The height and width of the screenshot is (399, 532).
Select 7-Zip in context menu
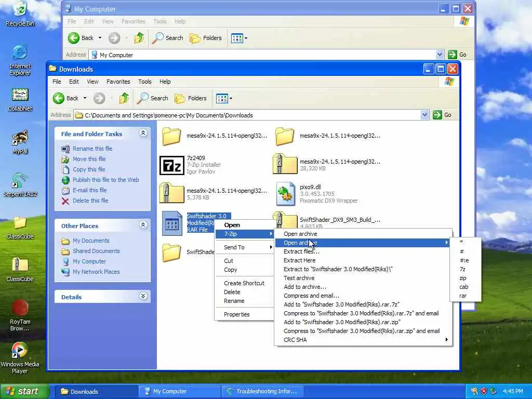tap(245, 234)
